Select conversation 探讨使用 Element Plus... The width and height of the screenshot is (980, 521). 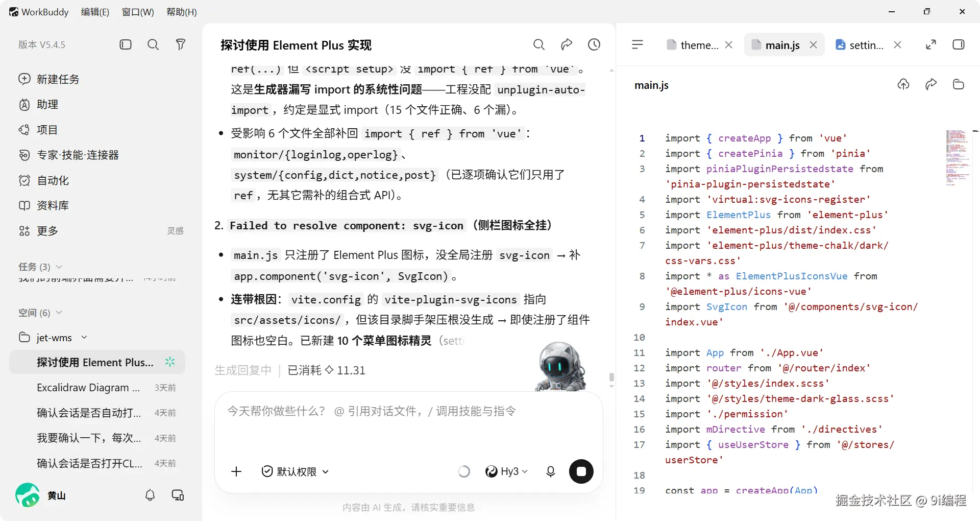(x=97, y=362)
